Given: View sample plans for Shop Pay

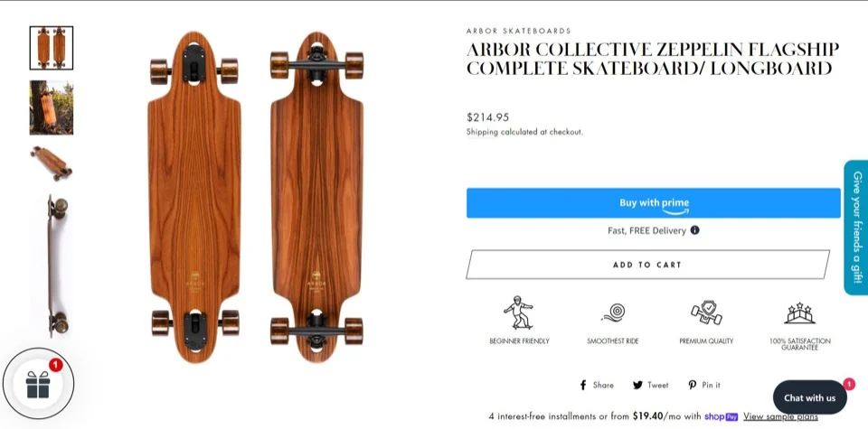Looking at the screenshot, I should [780, 416].
